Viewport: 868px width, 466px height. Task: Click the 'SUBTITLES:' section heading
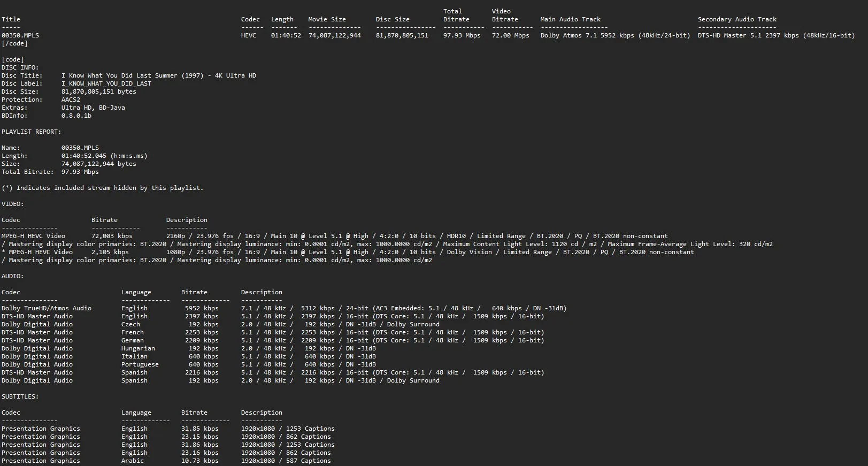pos(20,396)
